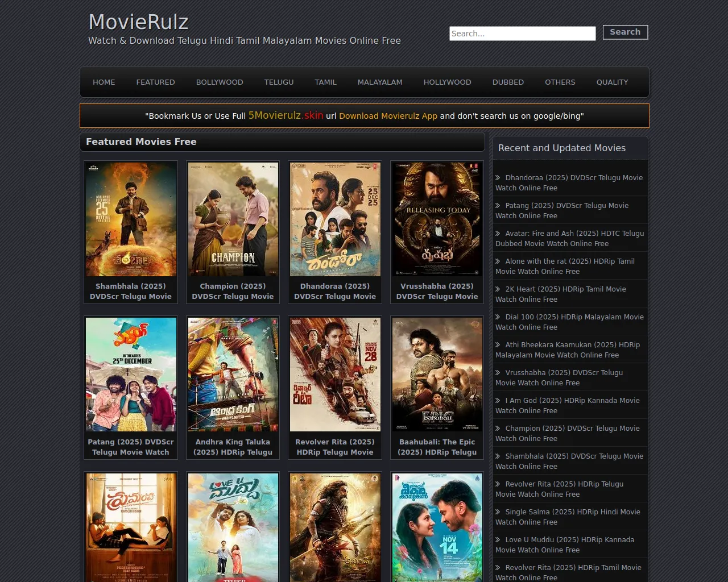Open recent link I Am God (2025)
This screenshot has width=728, height=582.
point(568,405)
